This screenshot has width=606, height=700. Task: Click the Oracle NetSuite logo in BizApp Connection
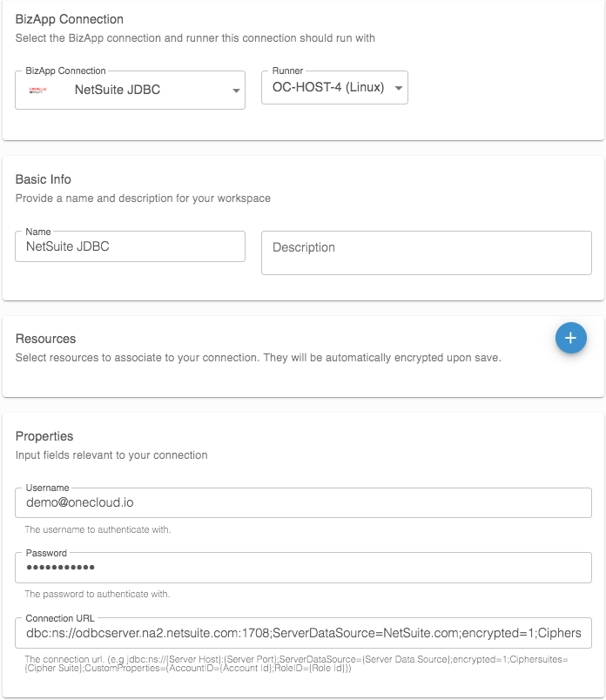(x=38, y=90)
